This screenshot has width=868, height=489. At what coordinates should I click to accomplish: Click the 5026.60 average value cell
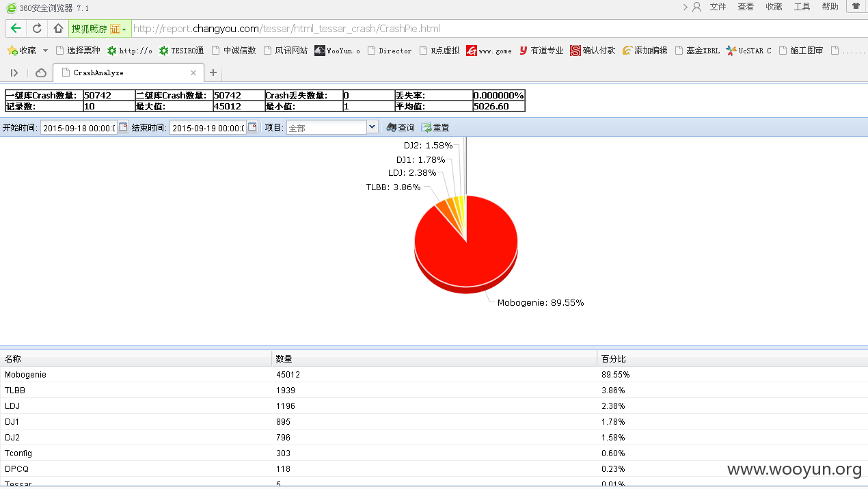point(499,106)
